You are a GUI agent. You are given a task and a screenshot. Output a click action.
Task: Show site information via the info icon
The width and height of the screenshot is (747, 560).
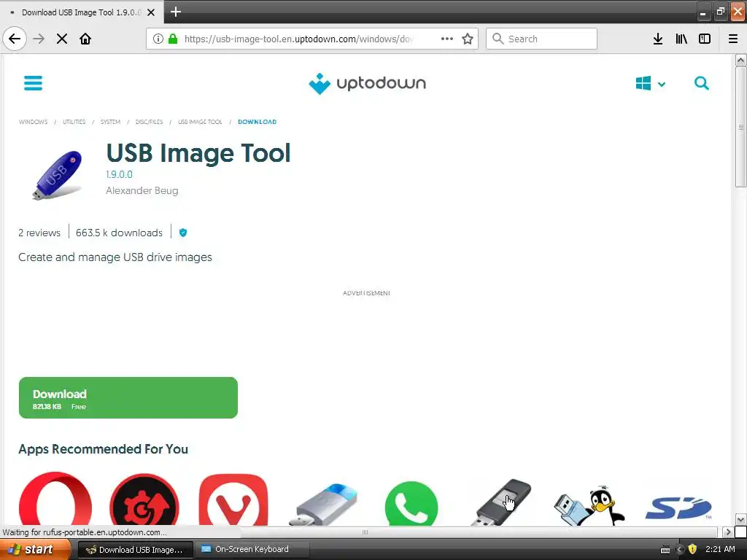coord(158,39)
